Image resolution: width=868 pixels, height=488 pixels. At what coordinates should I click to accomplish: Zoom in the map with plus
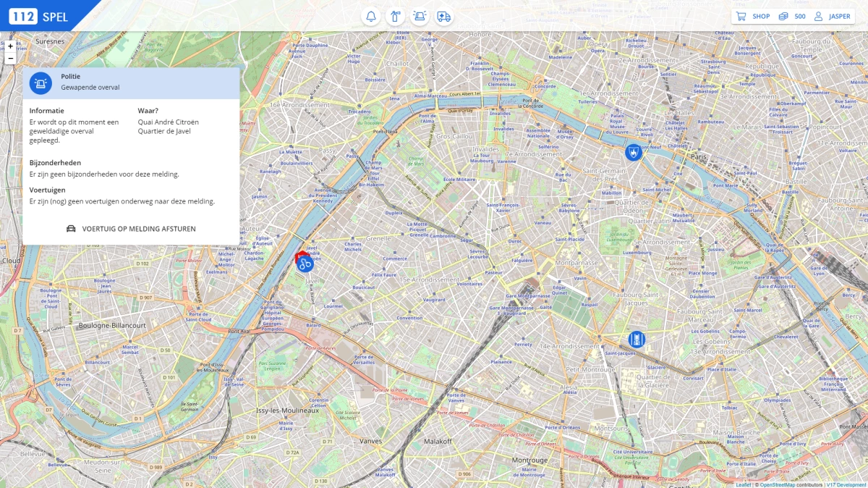point(10,46)
